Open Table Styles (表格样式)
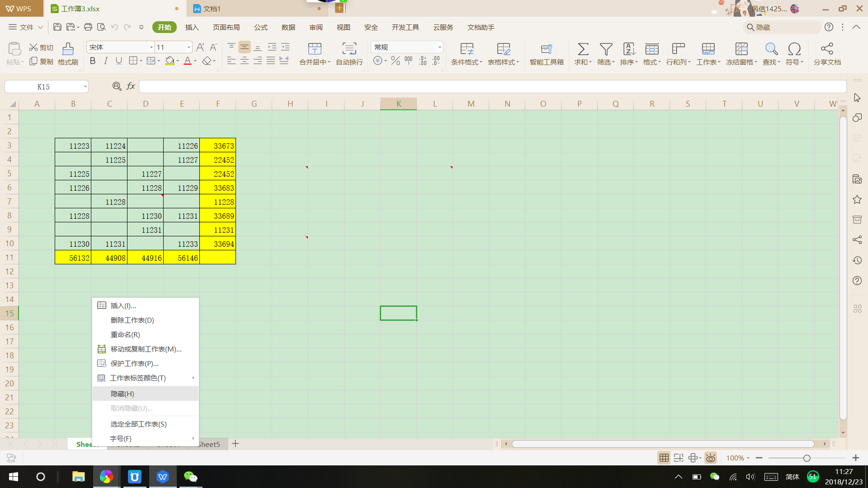Screen dimensions: 868x488 point(503,54)
